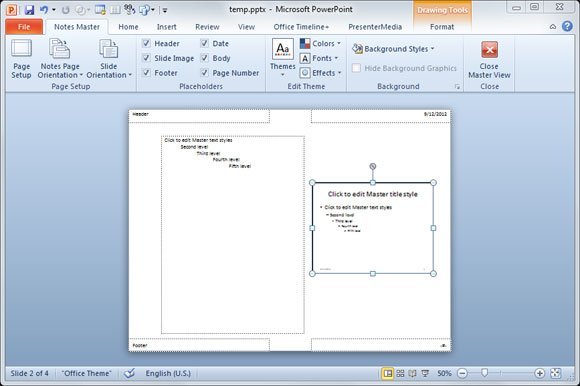Customize Quick Access Toolbar dropdown
This screenshot has height=386, width=580.
(x=165, y=10)
